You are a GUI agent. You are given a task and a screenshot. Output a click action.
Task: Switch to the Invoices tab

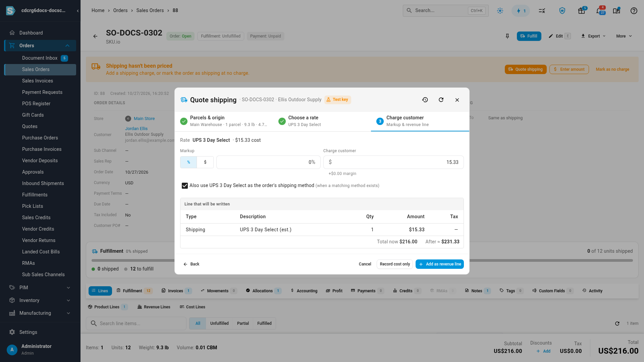(176, 291)
